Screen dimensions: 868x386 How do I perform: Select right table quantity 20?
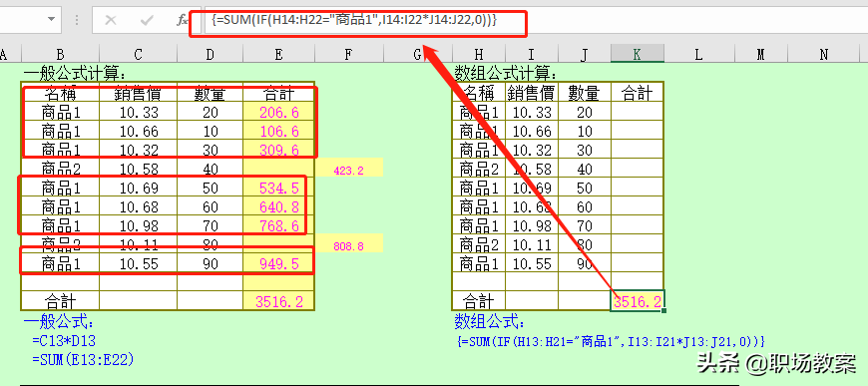(585, 113)
